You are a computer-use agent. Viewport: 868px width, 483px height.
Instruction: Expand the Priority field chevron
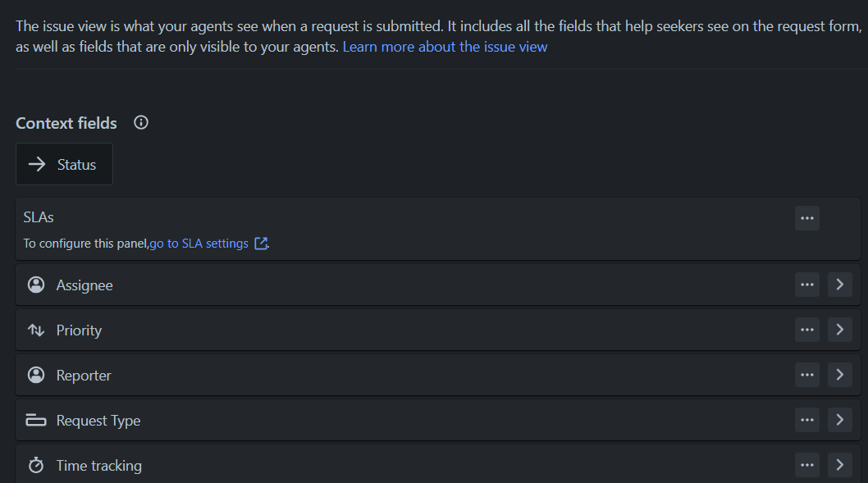[x=840, y=330]
